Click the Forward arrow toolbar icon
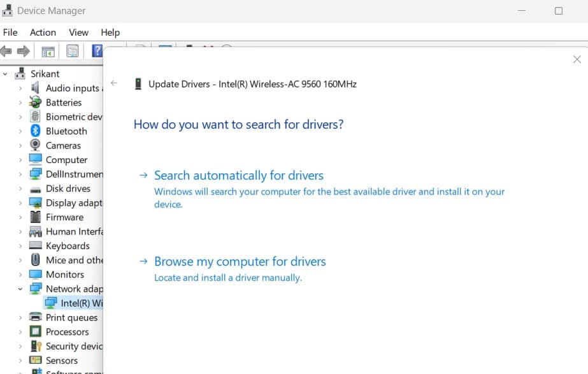The width and height of the screenshot is (588, 374). [x=24, y=51]
